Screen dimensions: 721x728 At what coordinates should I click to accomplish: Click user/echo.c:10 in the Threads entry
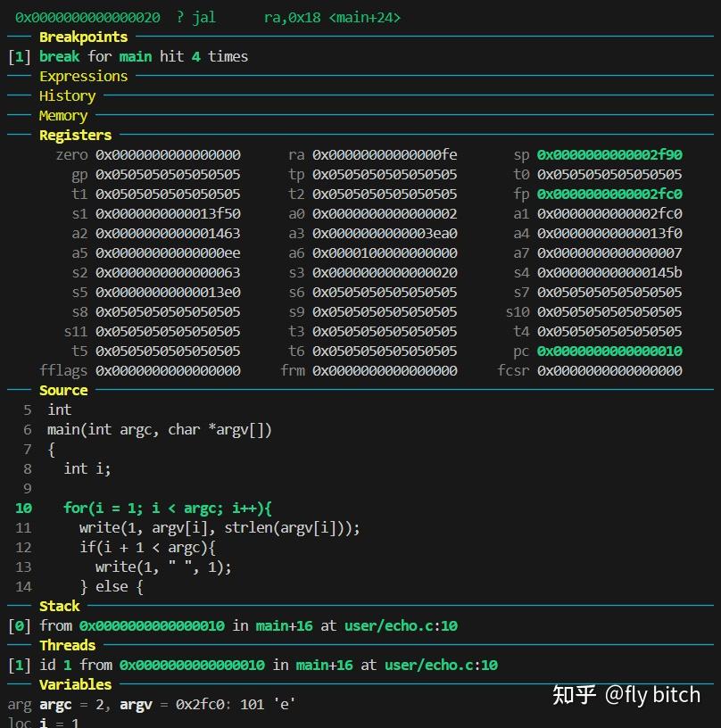pyautogui.click(x=441, y=665)
